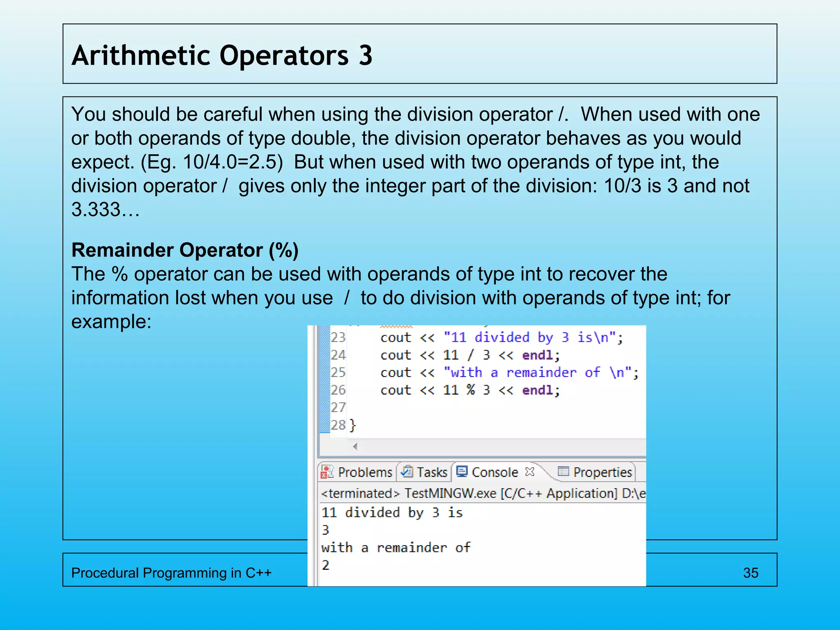This screenshot has width=840, height=630.
Task: Close the Console view with X icon
Action: tap(530, 472)
